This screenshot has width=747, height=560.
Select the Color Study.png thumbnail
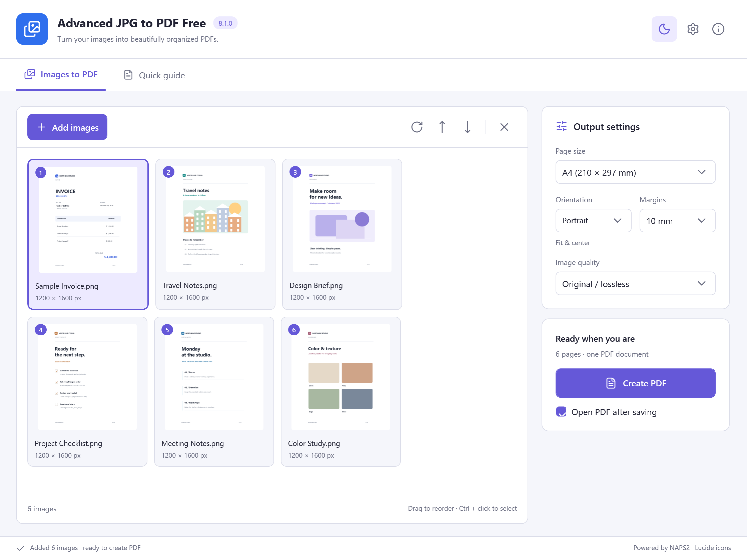(341, 392)
